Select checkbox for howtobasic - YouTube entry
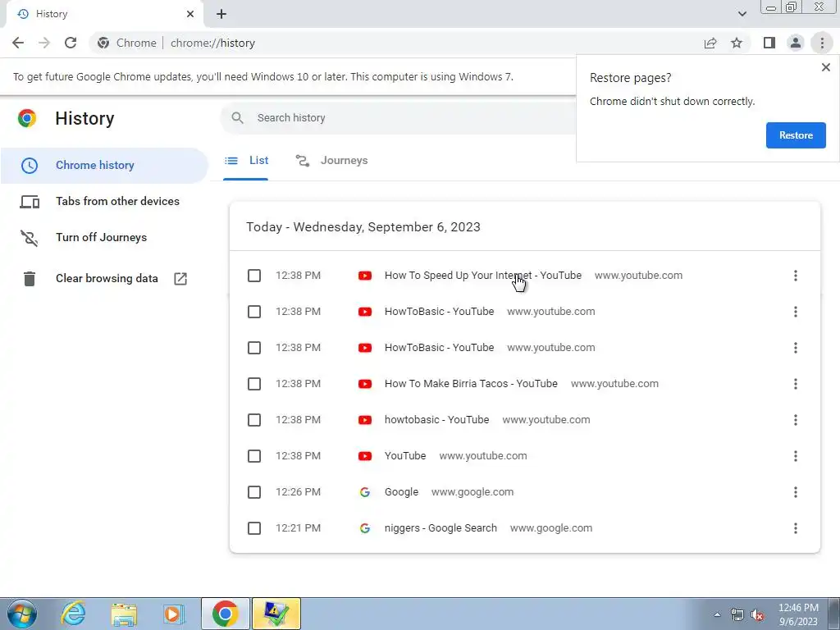This screenshot has height=630, width=840. [254, 420]
